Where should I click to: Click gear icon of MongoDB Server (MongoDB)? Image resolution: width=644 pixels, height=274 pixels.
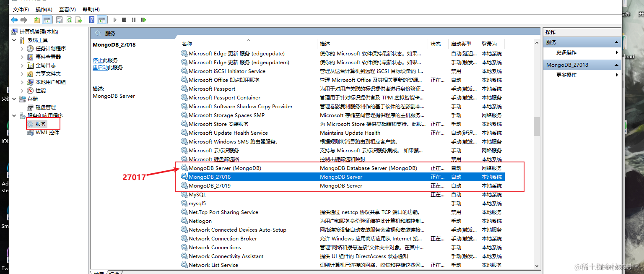(184, 168)
